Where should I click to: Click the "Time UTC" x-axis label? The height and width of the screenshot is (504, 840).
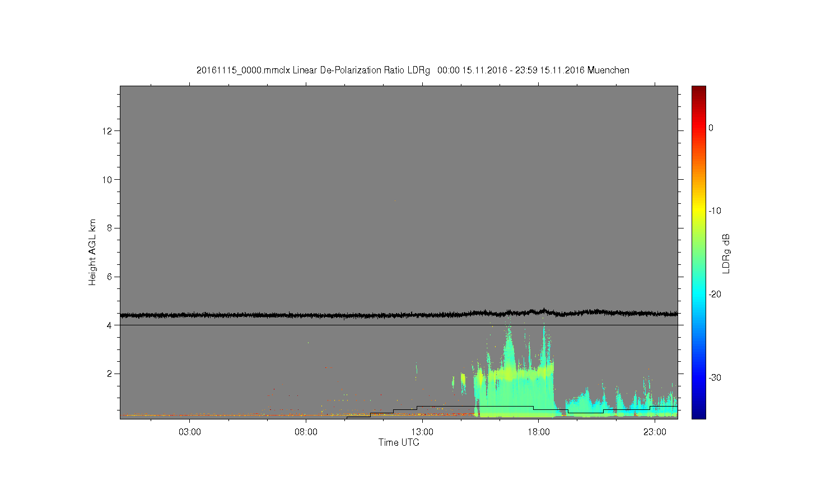(x=399, y=442)
